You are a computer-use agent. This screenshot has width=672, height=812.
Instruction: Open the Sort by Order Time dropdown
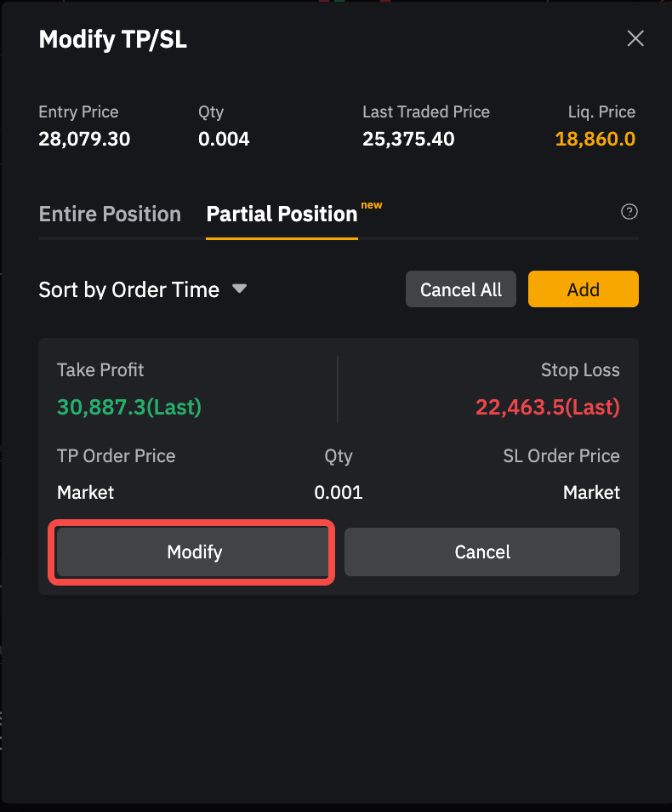tap(129, 289)
